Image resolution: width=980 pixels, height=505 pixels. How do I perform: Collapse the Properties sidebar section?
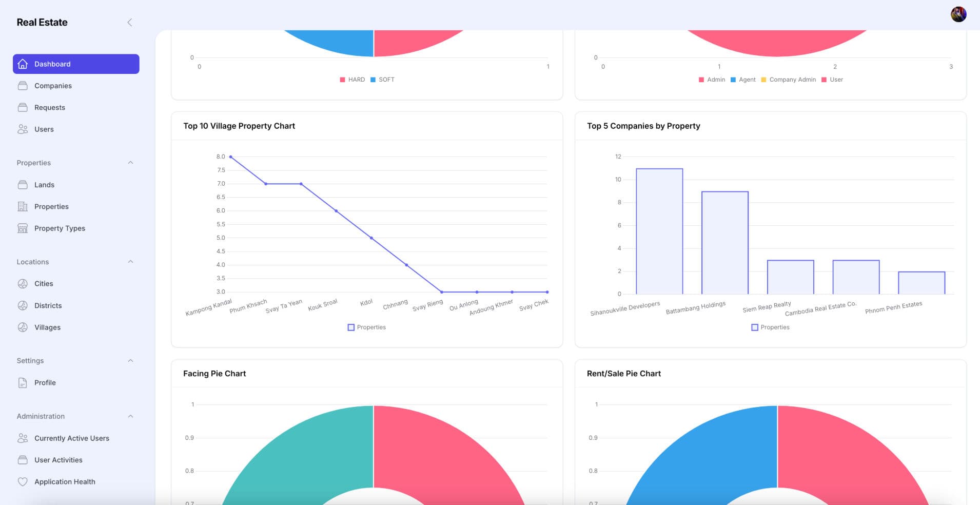tap(130, 163)
